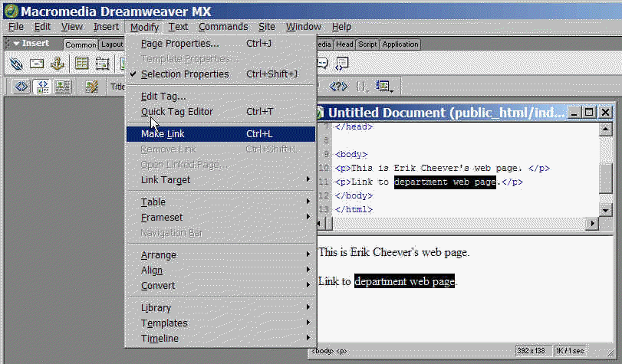
Task: Click the 1K / 1 sec download indicator
Action: [x=570, y=350]
